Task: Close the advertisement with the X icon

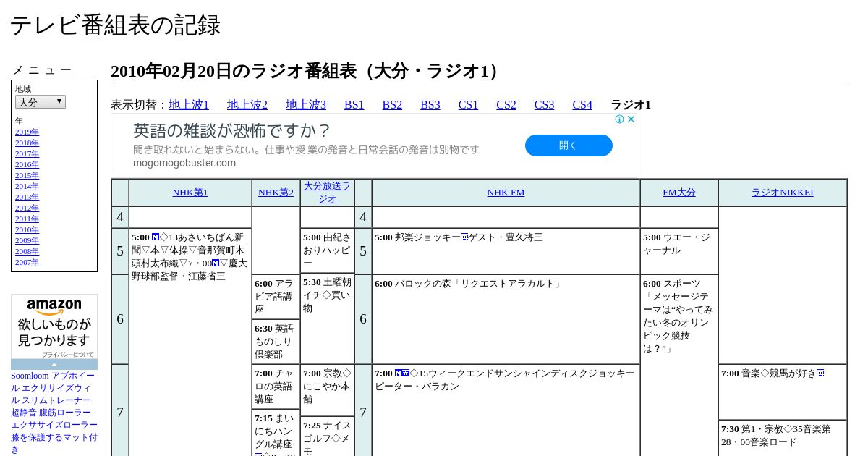Action: coord(631,119)
